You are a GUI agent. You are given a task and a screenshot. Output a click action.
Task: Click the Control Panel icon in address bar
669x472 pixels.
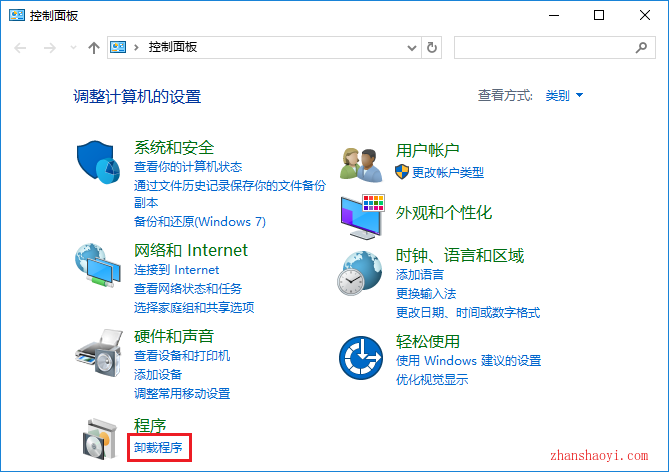(x=118, y=47)
